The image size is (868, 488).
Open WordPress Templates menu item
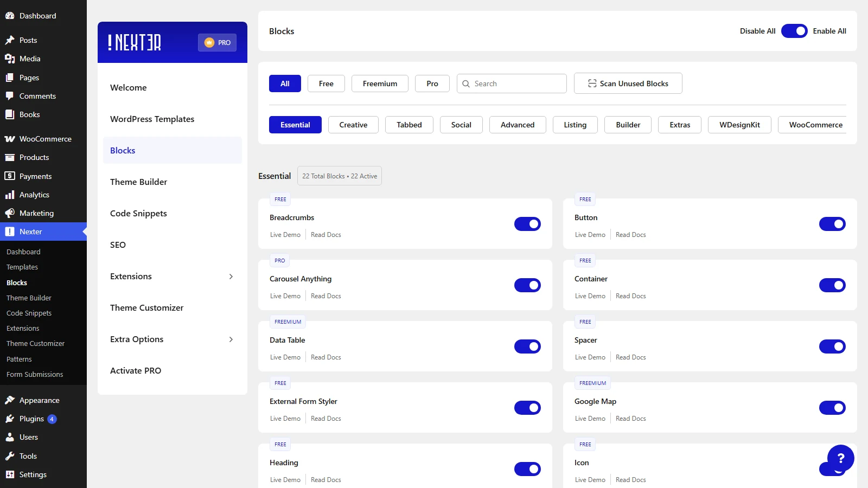tap(173, 119)
